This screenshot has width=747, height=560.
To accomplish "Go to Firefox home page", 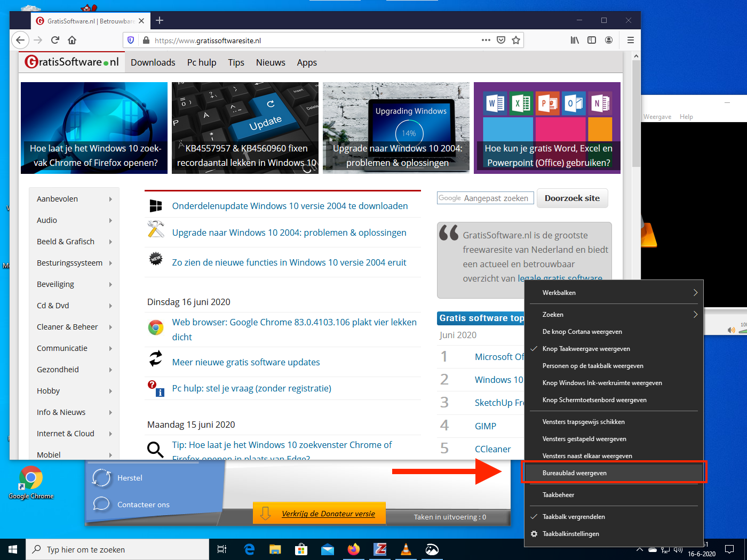I will click(72, 40).
